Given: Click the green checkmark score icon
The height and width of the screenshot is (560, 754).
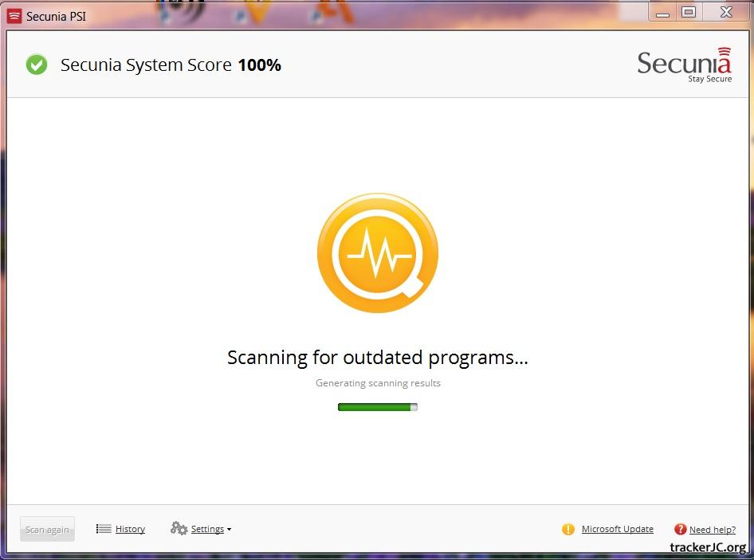Looking at the screenshot, I should [37, 65].
